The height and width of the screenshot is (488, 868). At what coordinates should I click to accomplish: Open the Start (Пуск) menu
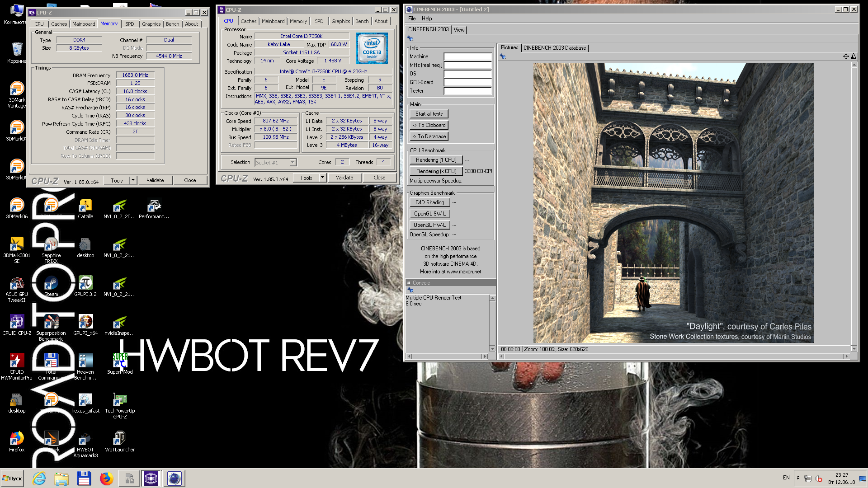(x=13, y=478)
